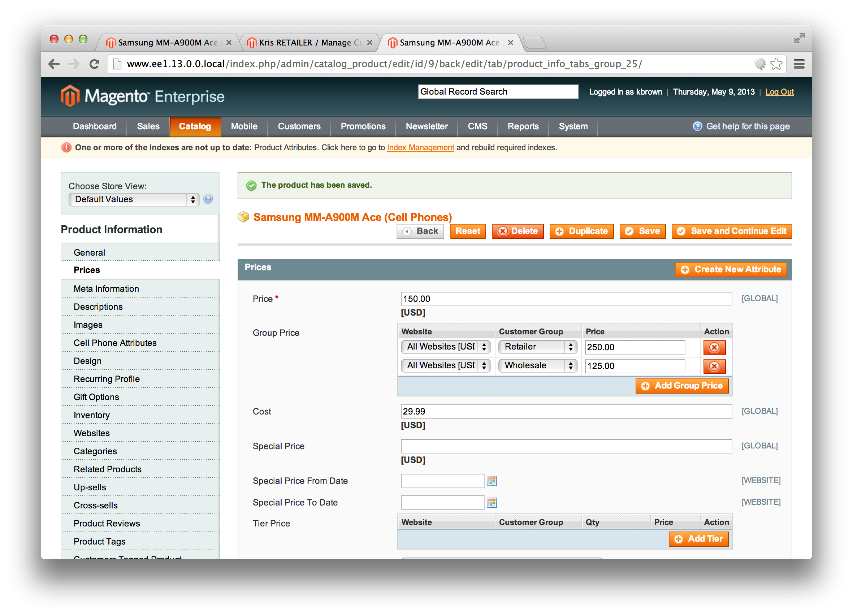Reload the page with refresh icon
This screenshot has height=616, width=853.
94,64
